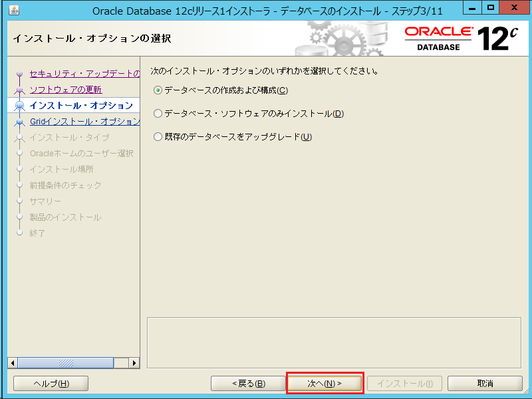Minimize the installer window
532x399 pixels.
tap(472, 7)
